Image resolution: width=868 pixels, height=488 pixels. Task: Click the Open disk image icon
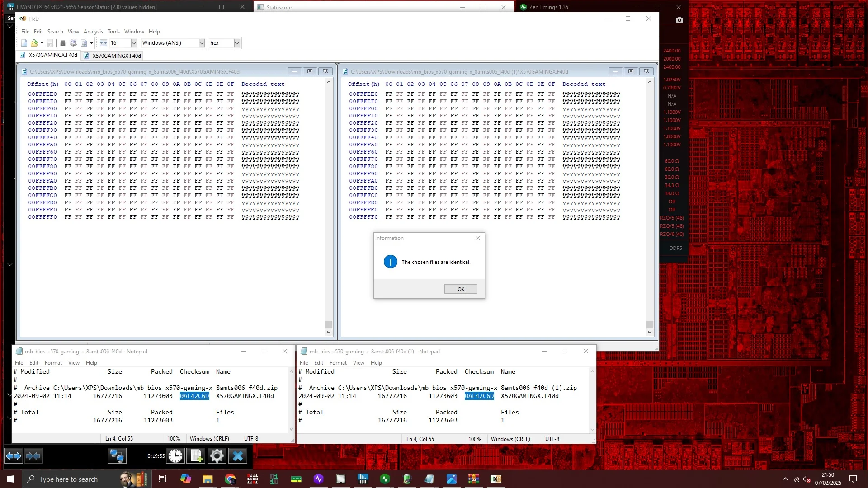pos(84,43)
